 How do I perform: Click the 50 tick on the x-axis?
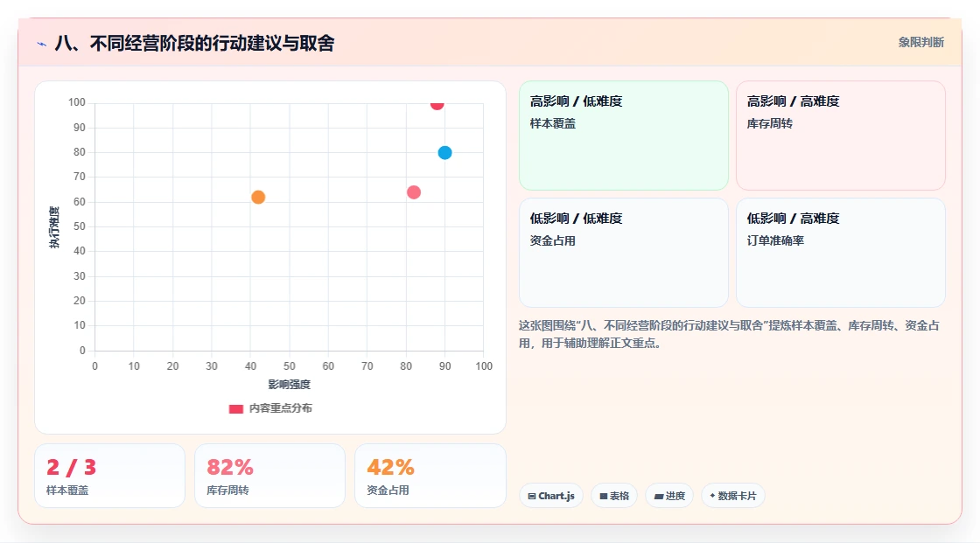point(290,366)
